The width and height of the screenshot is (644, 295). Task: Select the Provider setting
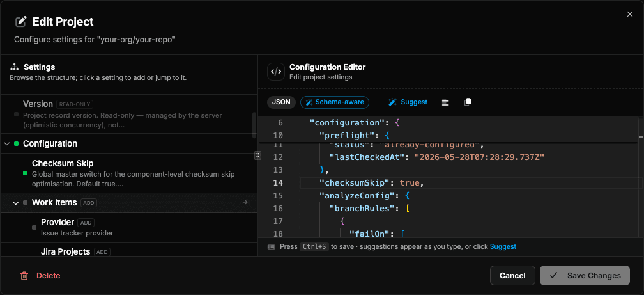click(128, 228)
